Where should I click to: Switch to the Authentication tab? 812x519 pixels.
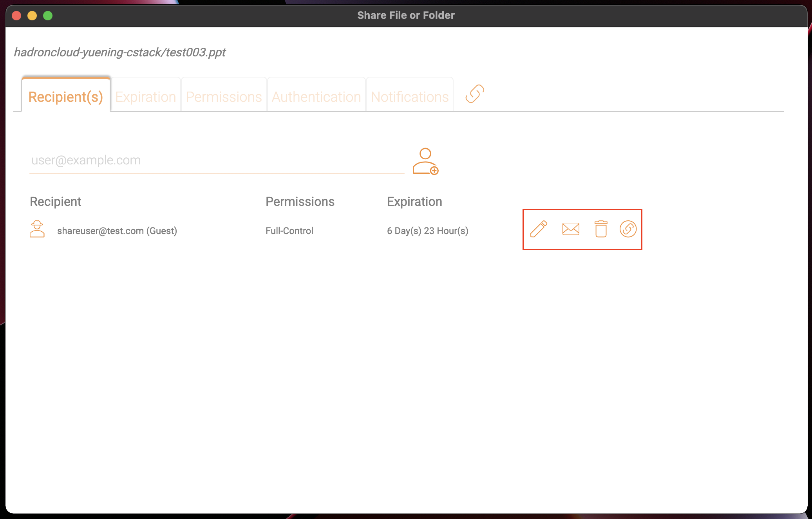316,96
